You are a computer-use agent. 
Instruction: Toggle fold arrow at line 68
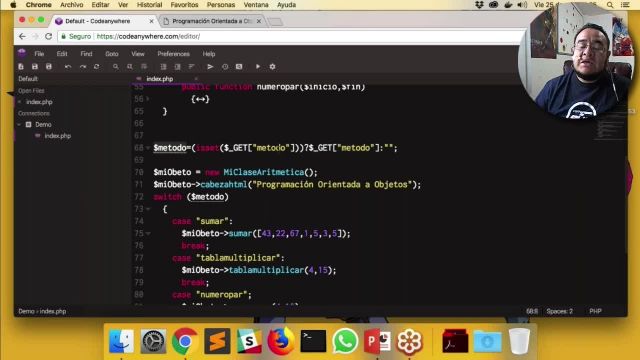148,148
